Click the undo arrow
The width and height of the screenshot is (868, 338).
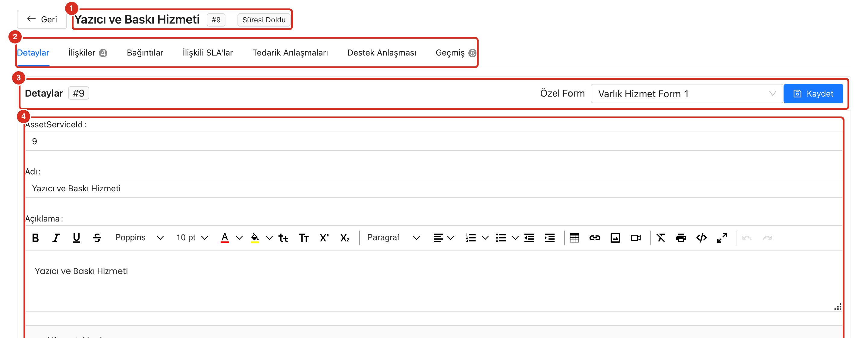tap(747, 238)
